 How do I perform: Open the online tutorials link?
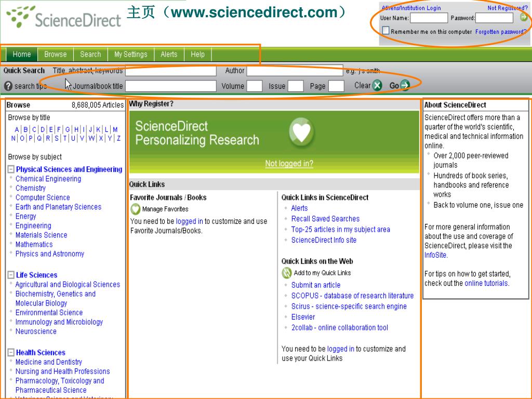click(x=486, y=283)
